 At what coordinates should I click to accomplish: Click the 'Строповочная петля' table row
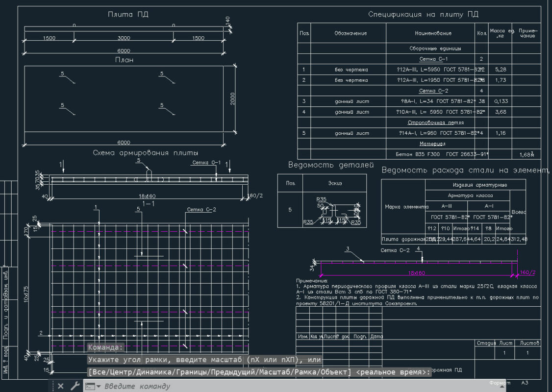pyautogui.click(x=435, y=122)
